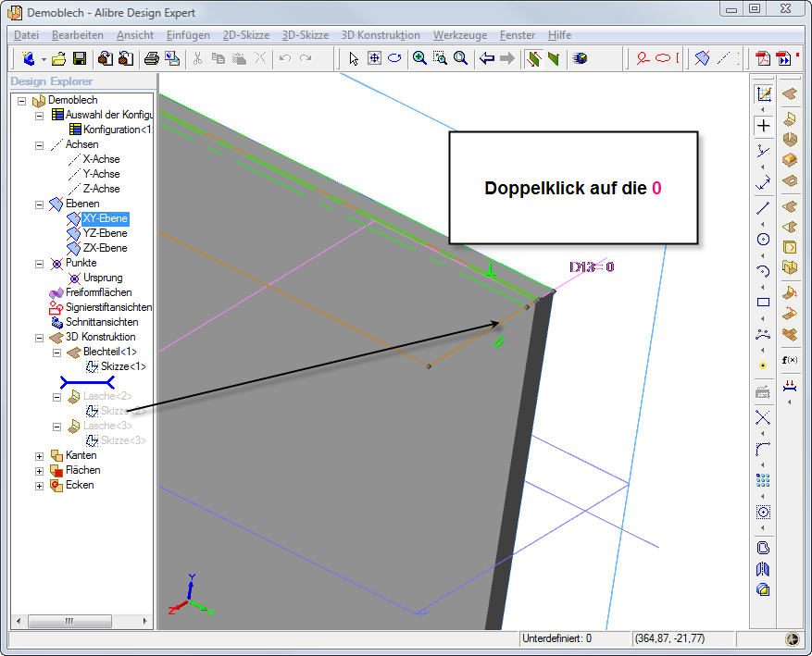Open the dropdown arrow beside New icon
Screen dimensions: 812x656
tap(44, 59)
